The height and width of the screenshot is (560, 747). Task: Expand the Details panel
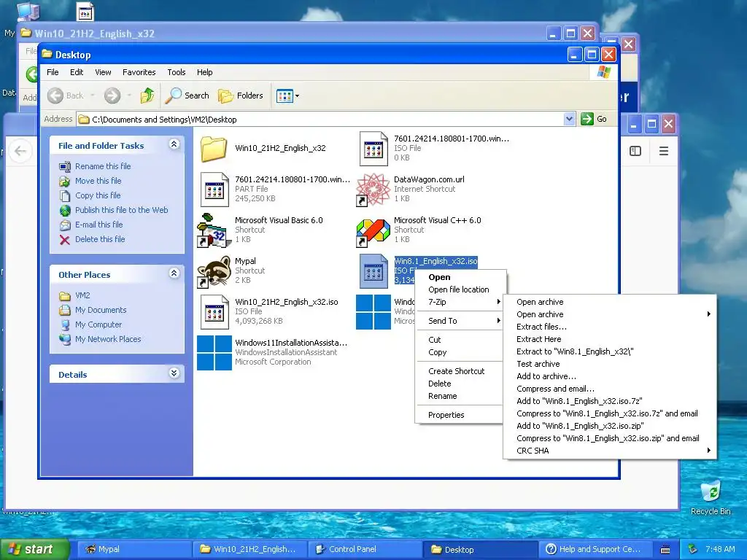click(174, 373)
